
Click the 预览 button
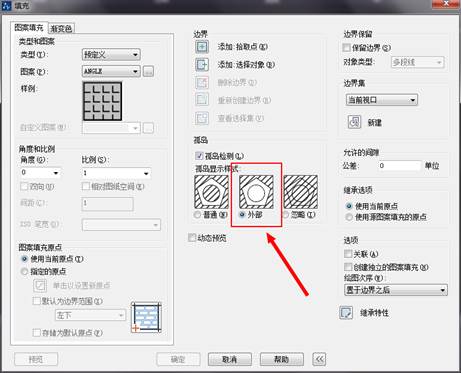click(x=36, y=359)
